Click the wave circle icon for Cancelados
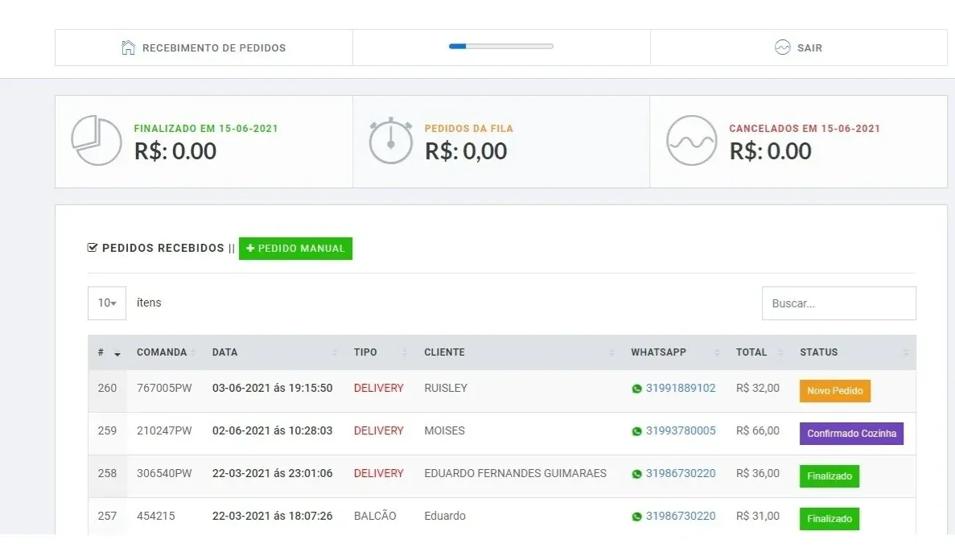The height and width of the screenshot is (560, 955). [x=691, y=140]
